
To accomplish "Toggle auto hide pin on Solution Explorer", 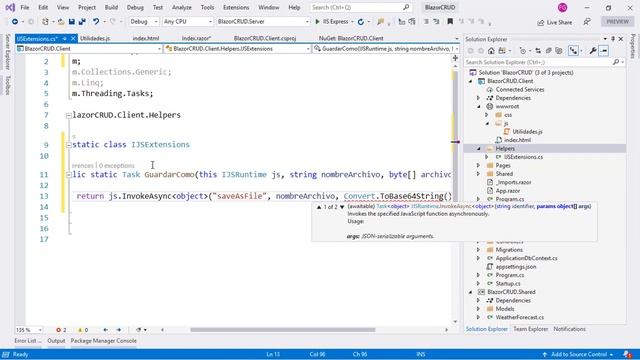I will pos(613,39).
